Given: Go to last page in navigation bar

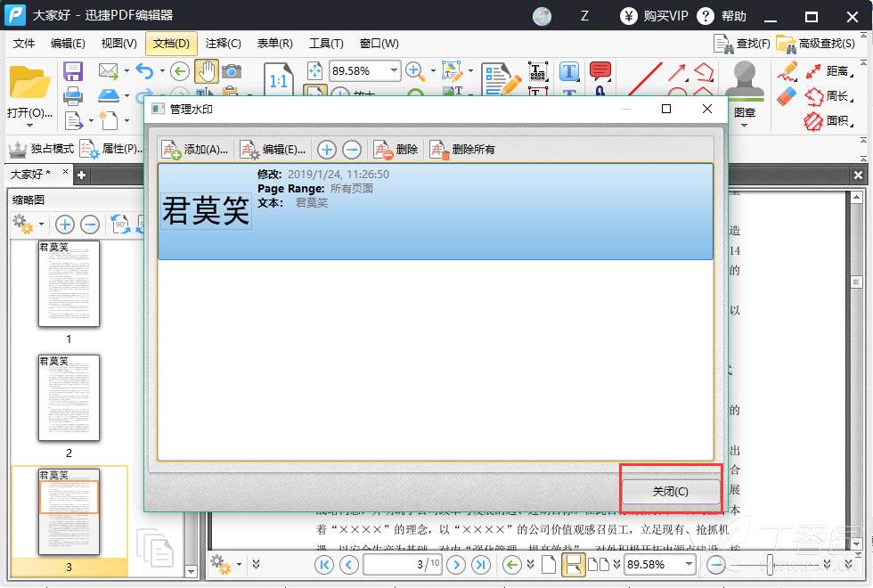Looking at the screenshot, I should (481, 565).
